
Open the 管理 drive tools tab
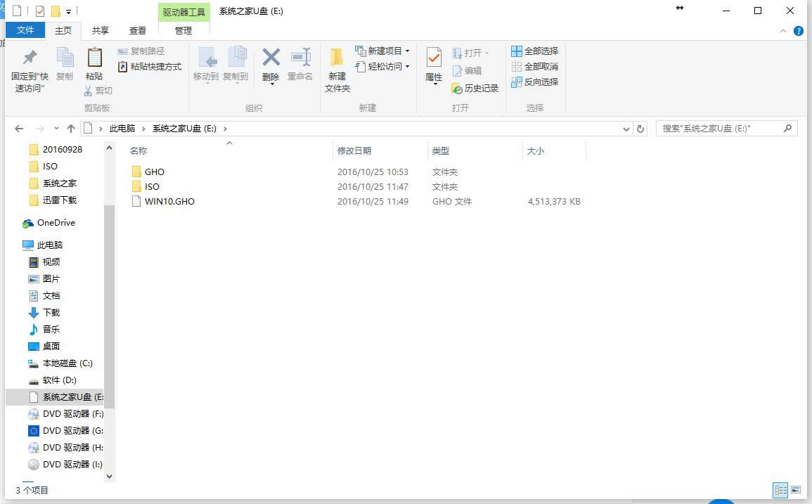pyautogui.click(x=183, y=30)
